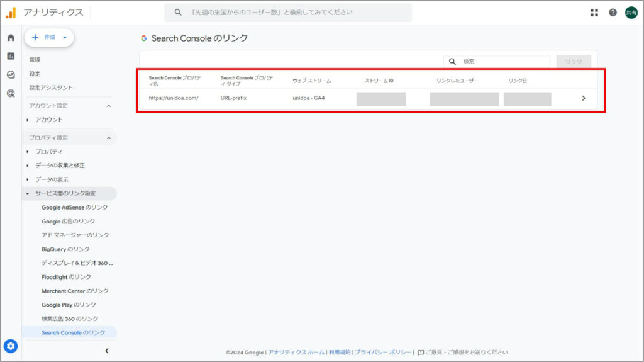The width and height of the screenshot is (644, 362).
Task: Open 検索広告 360 のリンク
Action: click(70, 319)
